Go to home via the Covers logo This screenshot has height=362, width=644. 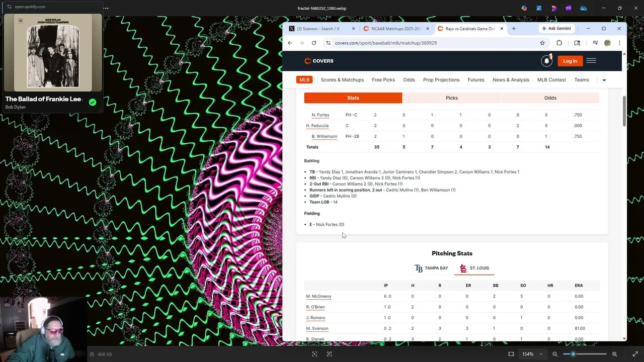[x=319, y=61]
